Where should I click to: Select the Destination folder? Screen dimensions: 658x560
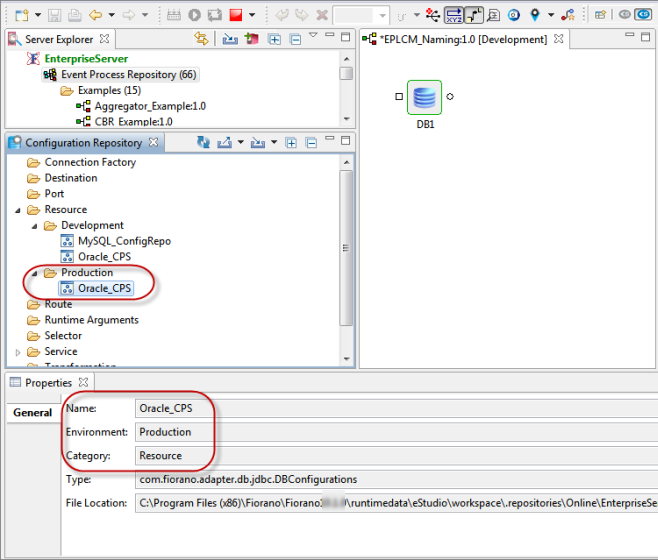(x=71, y=178)
